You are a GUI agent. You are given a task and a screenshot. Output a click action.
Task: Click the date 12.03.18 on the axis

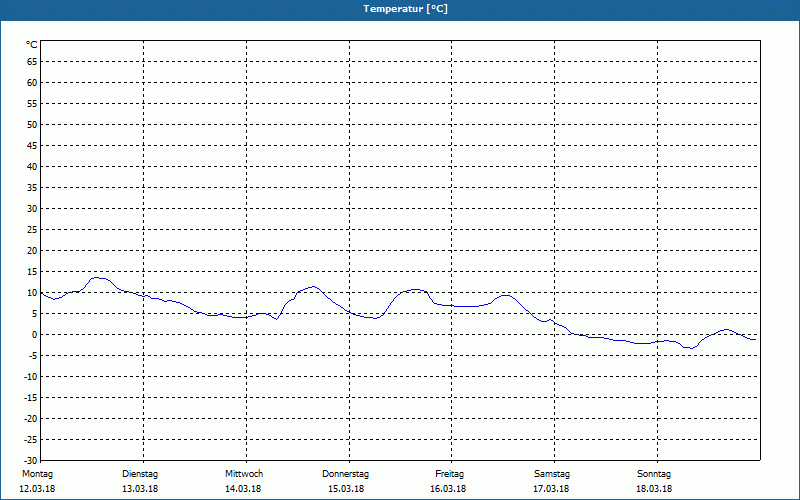point(37,489)
